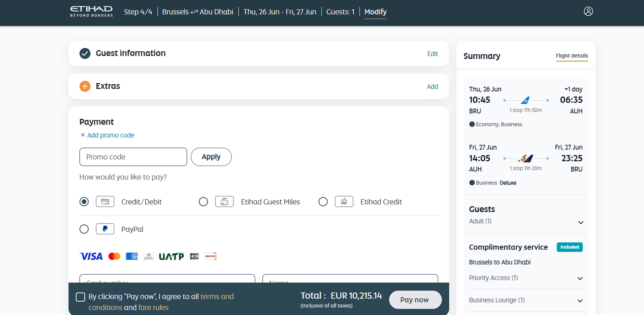
Task: Expand the Adult (1) guests chevron
Action: click(580, 222)
